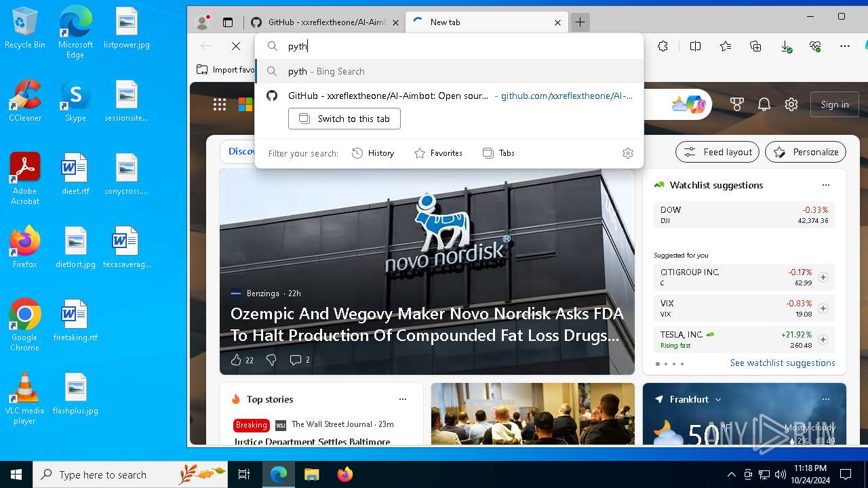Close the GitHub AI-Aimbot tab

[396, 22]
